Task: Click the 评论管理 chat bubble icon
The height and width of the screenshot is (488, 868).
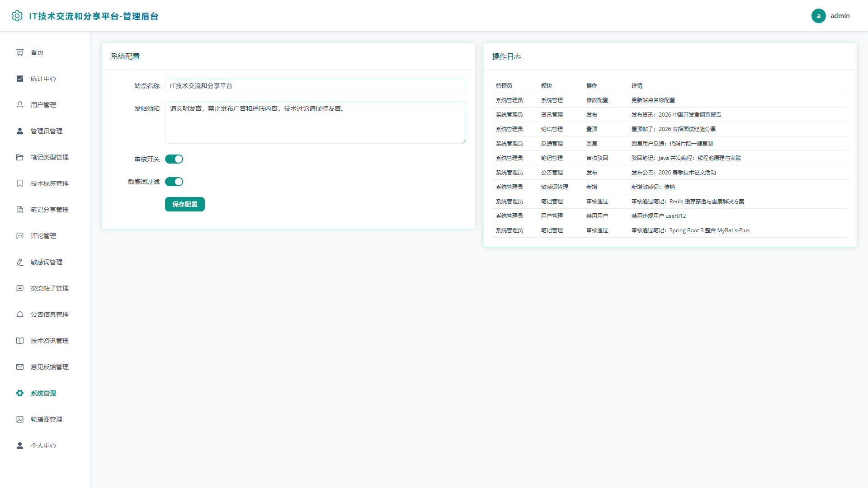Action: click(20, 236)
